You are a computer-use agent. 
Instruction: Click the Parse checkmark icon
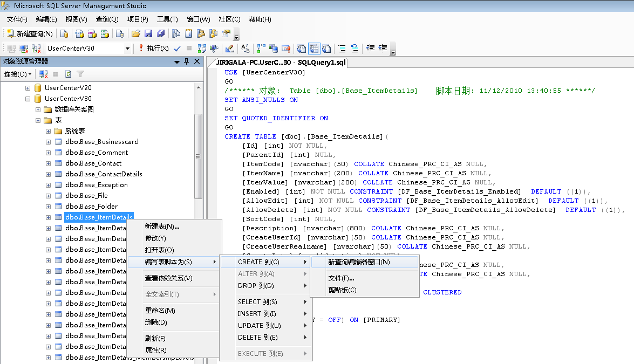tap(177, 49)
